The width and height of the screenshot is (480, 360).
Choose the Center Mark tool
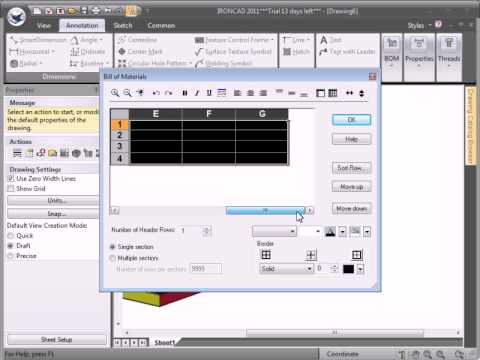click(140, 52)
